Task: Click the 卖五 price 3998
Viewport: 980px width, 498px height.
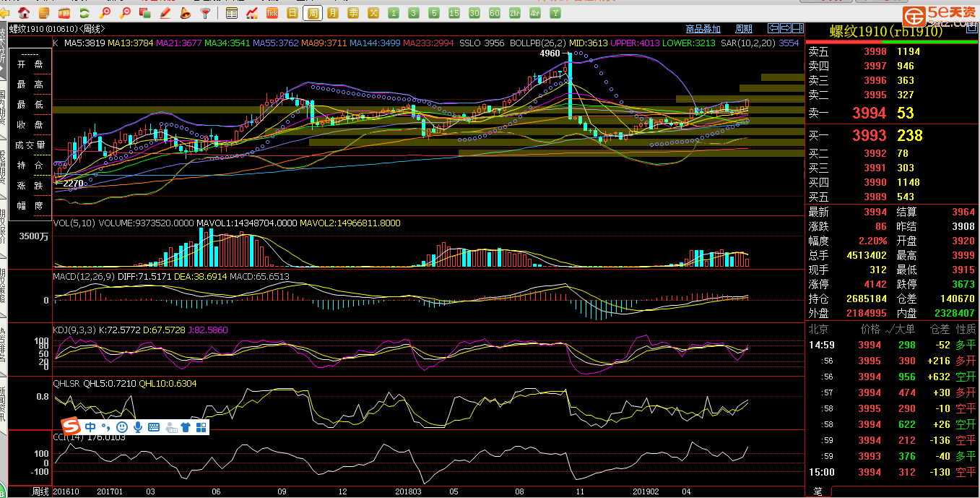Action: point(875,51)
